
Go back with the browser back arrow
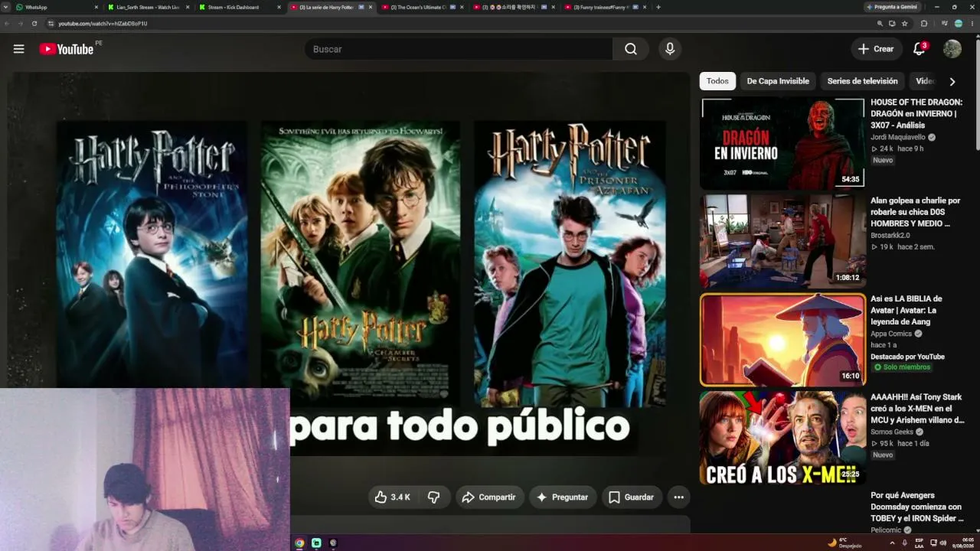click(8, 24)
